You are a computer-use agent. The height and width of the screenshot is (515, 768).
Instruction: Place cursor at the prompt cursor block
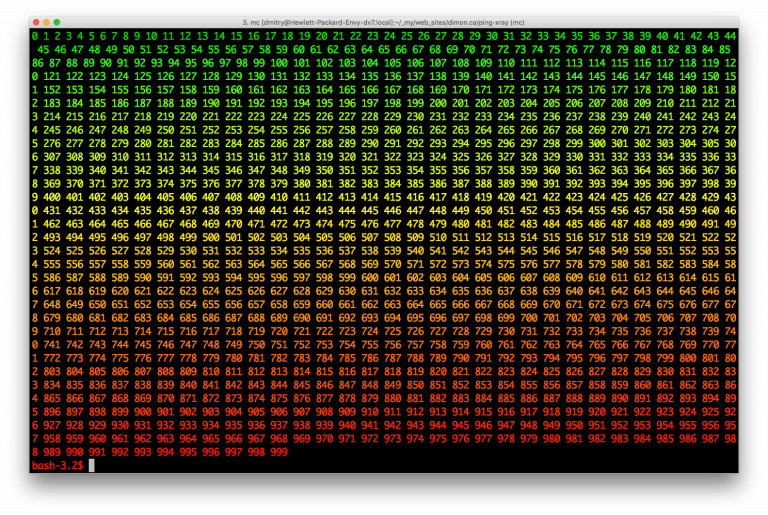tap(92, 466)
